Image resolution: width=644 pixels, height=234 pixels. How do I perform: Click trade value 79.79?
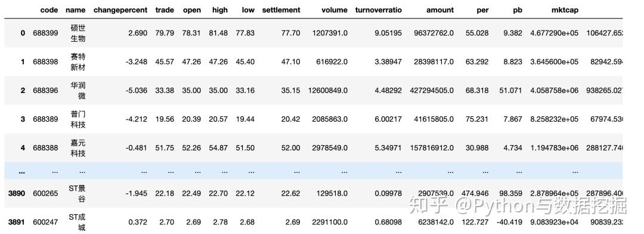(x=165, y=33)
